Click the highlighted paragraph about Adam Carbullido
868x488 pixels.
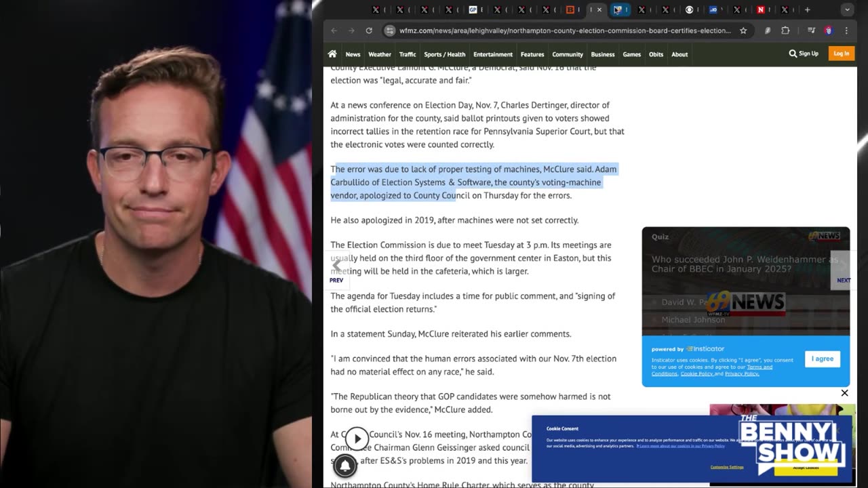474,182
